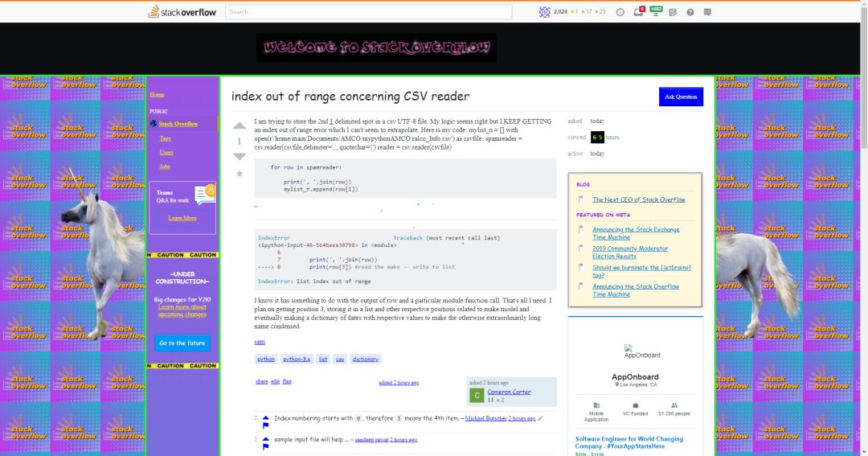Click the Search input field

[369, 11]
